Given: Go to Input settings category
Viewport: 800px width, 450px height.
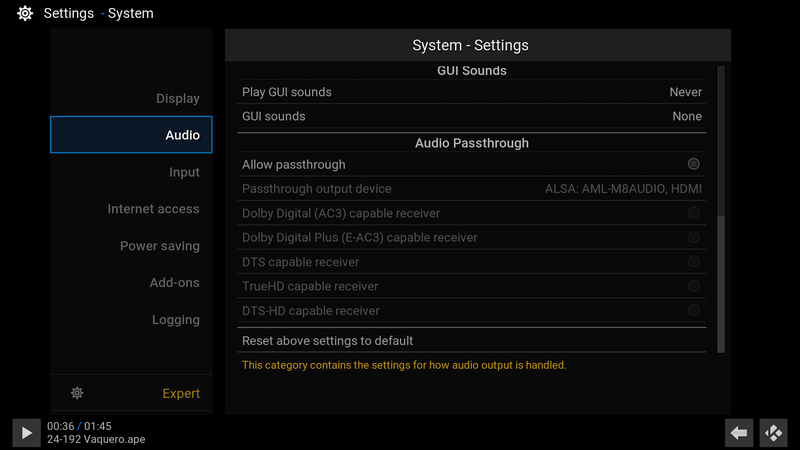Looking at the screenshot, I should [184, 172].
